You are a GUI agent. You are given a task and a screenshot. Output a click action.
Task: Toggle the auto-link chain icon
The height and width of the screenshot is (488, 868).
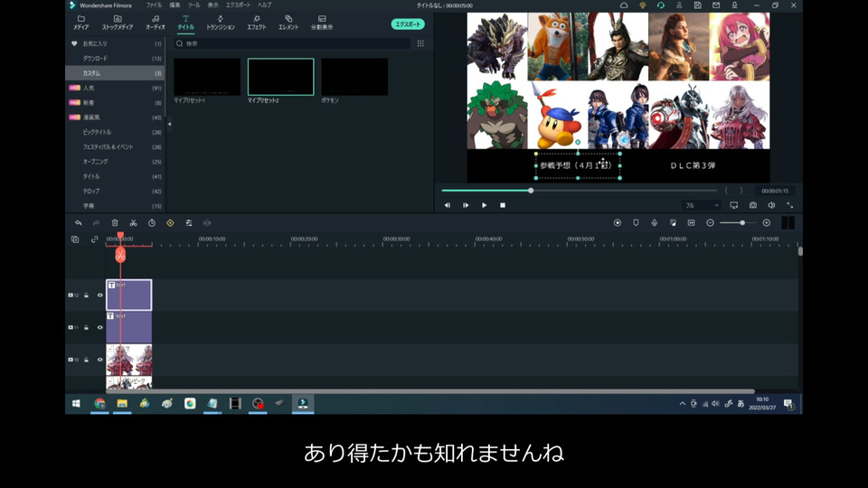click(x=94, y=239)
